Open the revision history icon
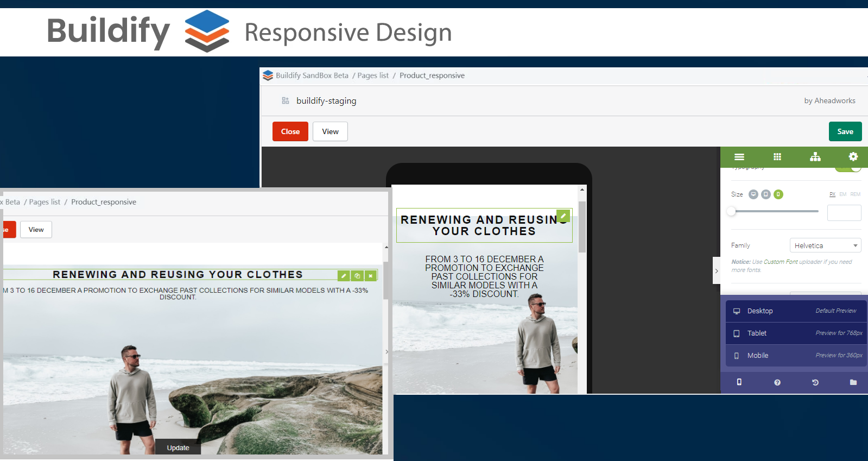This screenshot has width=868, height=461. pos(815,382)
